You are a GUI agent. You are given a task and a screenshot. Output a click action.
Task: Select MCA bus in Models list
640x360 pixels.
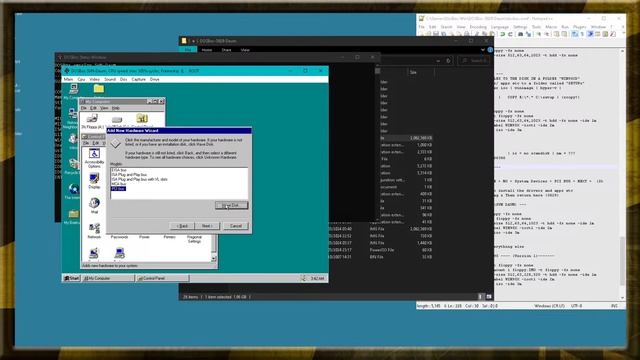pyautogui.click(x=118, y=184)
